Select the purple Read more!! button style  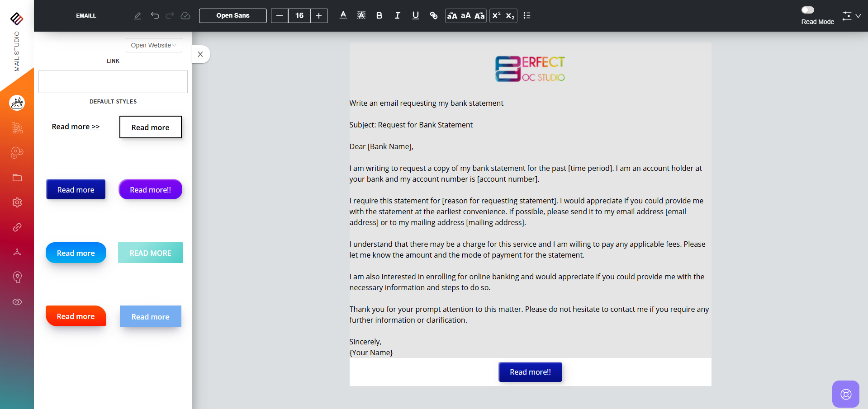click(x=150, y=189)
